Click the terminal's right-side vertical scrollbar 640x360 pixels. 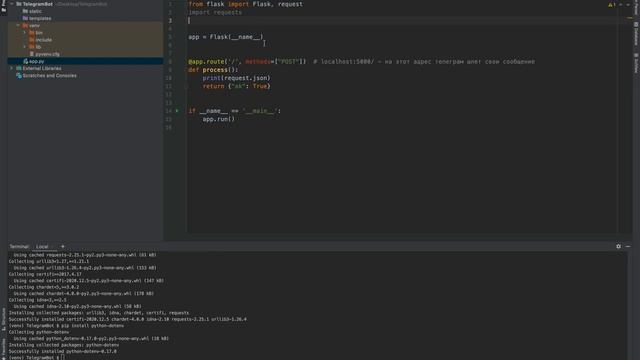coord(629,305)
